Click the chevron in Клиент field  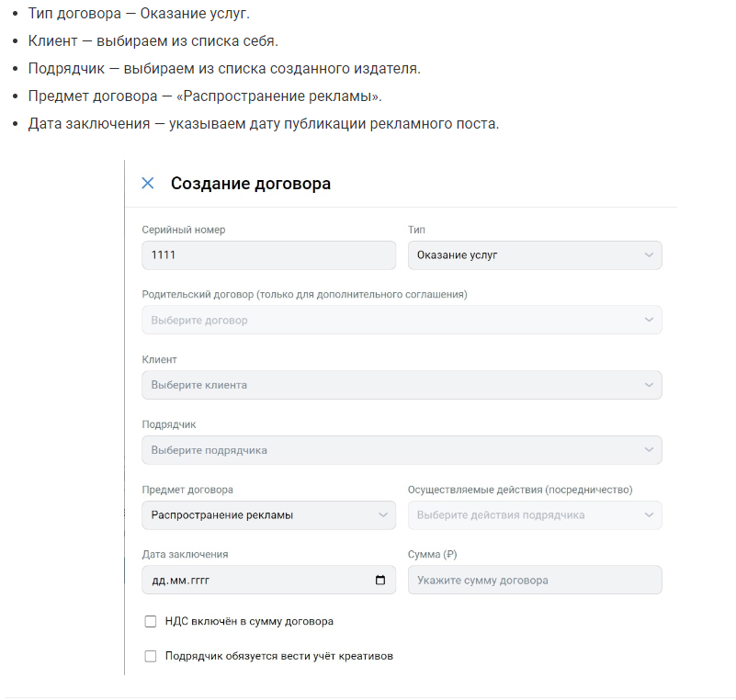pyautogui.click(x=649, y=385)
